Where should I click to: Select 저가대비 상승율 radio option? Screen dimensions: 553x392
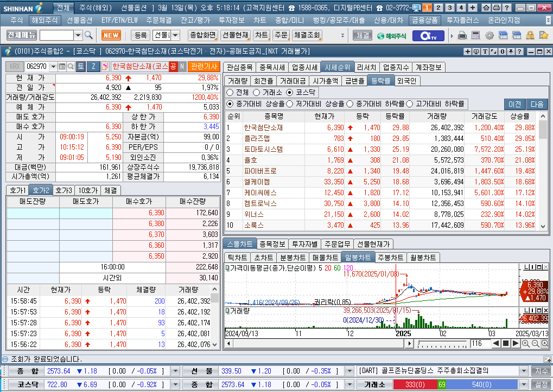tap(290, 104)
